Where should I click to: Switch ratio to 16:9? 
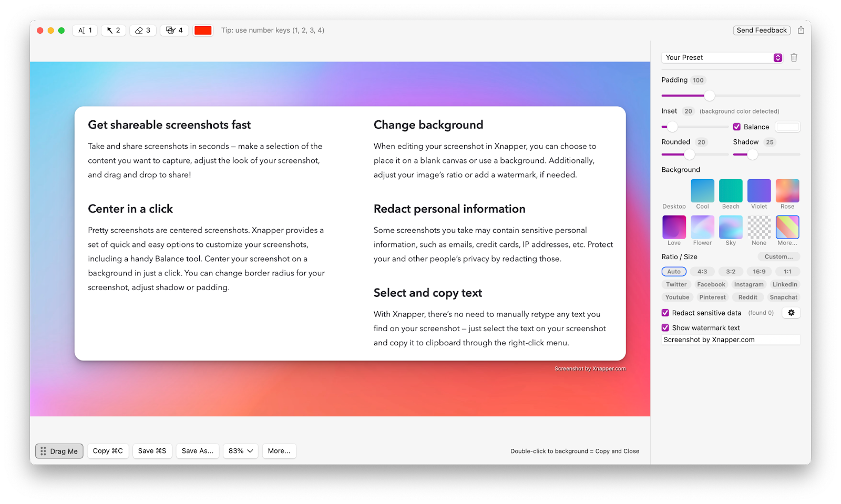coord(758,271)
